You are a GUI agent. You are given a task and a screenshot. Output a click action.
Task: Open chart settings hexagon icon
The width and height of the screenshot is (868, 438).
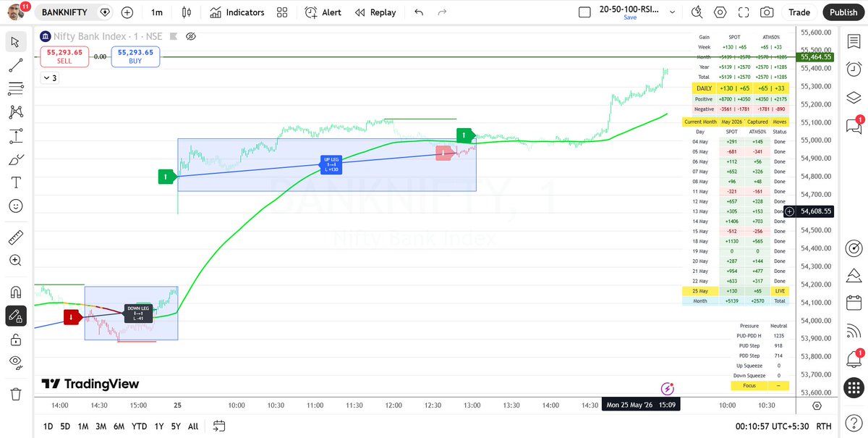coord(720,12)
